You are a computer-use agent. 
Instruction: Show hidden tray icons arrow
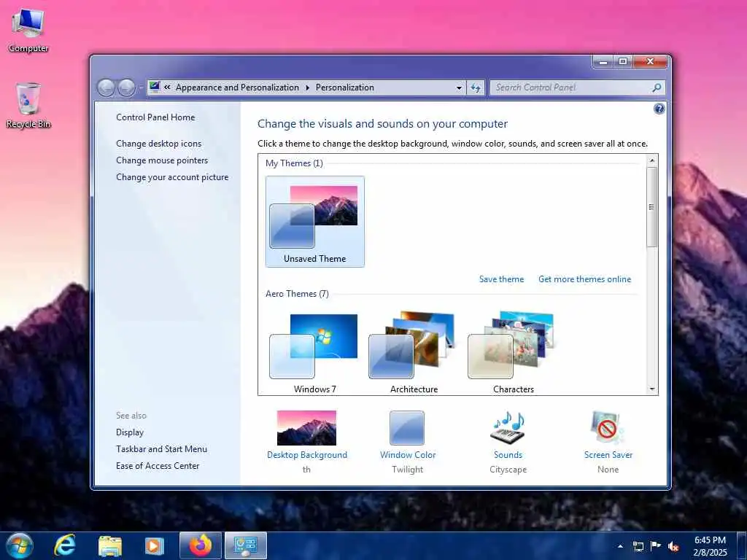(x=620, y=546)
